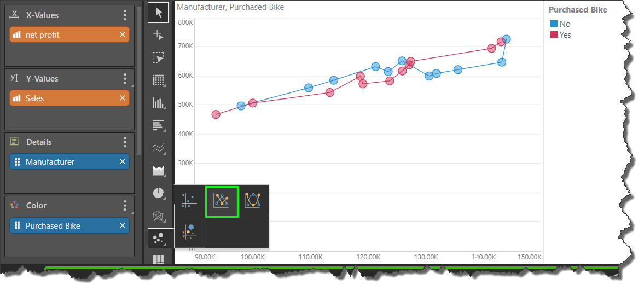Select the arrow pointer tool

158,13
